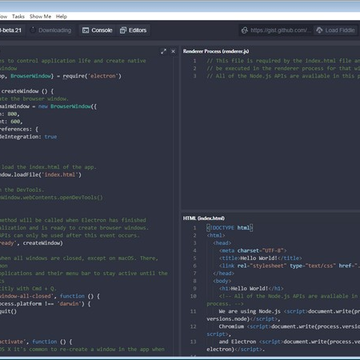Viewport: 360px width, 360px height.
Task: Open the Editors dropdown button
Action: 133,30
